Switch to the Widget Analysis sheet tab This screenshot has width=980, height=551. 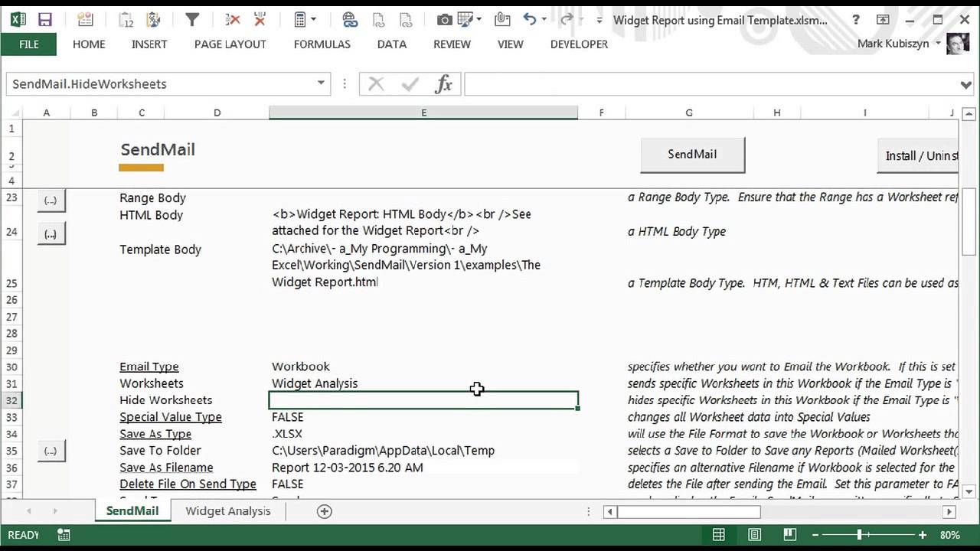pyautogui.click(x=228, y=511)
